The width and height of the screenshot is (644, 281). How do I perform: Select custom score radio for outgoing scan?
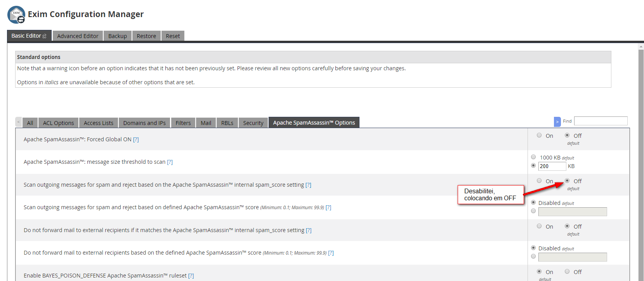(x=533, y=211)
